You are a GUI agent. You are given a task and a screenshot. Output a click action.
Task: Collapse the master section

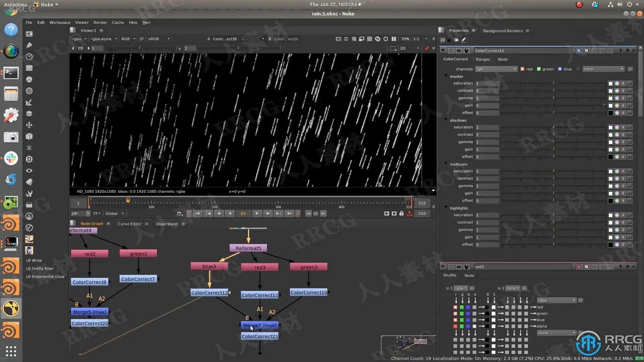[446, 76]
